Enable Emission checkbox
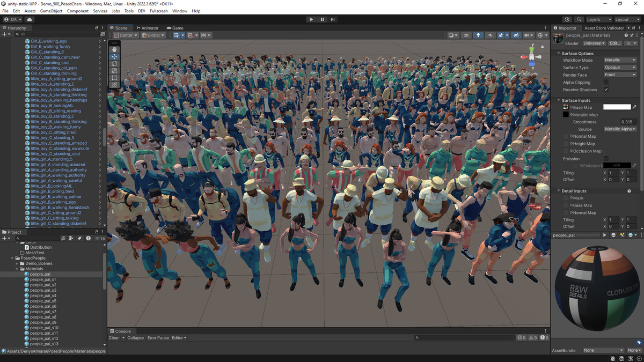This screenshot has height=362, width=644. 606,159
